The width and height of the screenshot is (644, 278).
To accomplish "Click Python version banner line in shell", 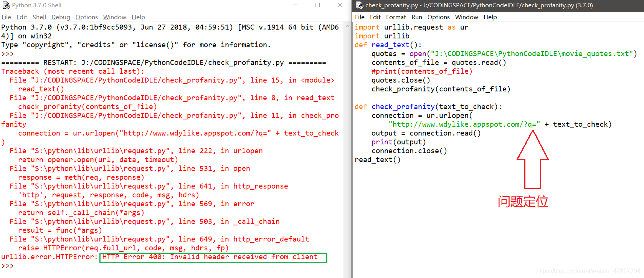I will pyautogui.click(x=170, y=31).
